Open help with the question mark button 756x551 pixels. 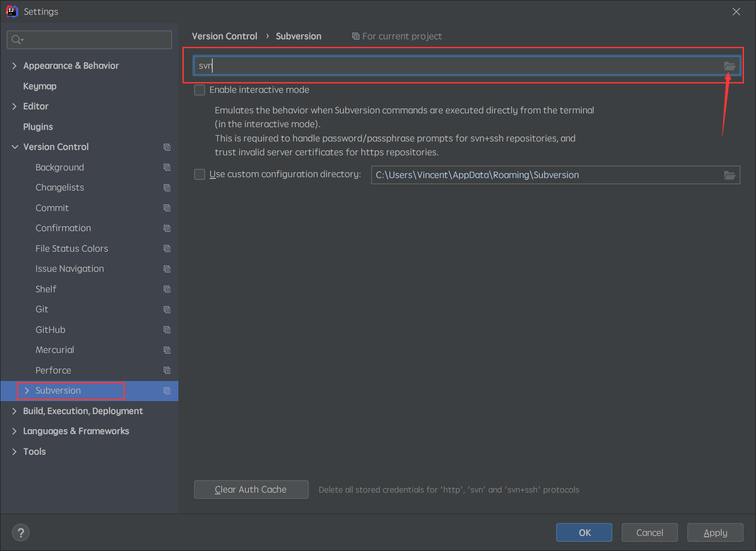click(21, 532)
